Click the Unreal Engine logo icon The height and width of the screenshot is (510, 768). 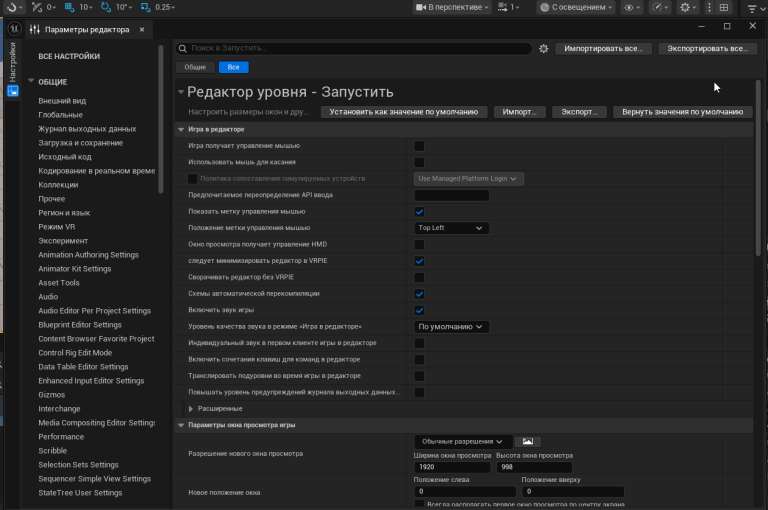(15, 29)
